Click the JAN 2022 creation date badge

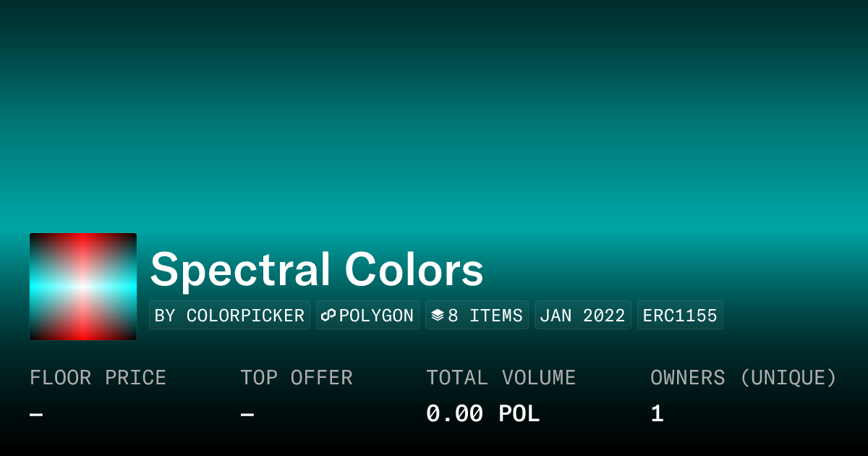click(582, 316)
